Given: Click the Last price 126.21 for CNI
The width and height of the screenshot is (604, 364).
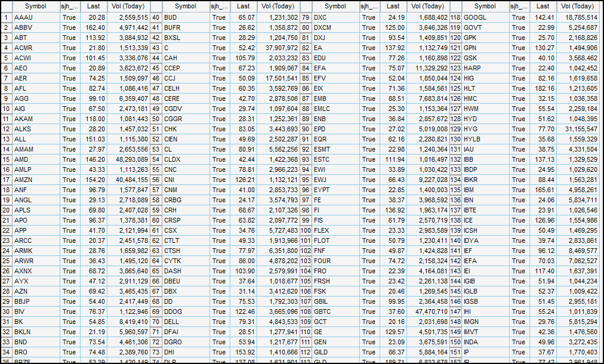Looking at the screenshot, I should pyautogui.click(x=244, y=180).
